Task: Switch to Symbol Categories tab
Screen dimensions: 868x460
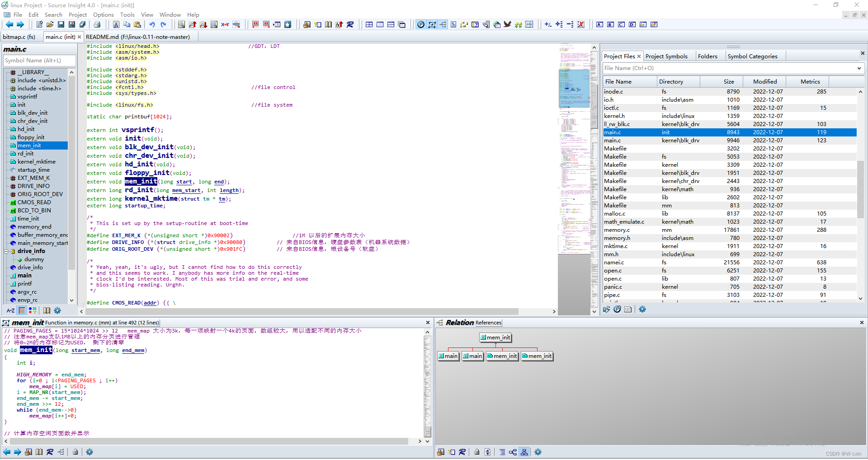Action: point(752,56)
